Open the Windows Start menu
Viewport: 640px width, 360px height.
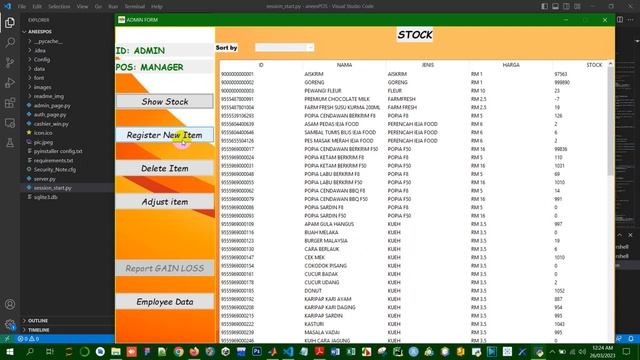point(9,352)
